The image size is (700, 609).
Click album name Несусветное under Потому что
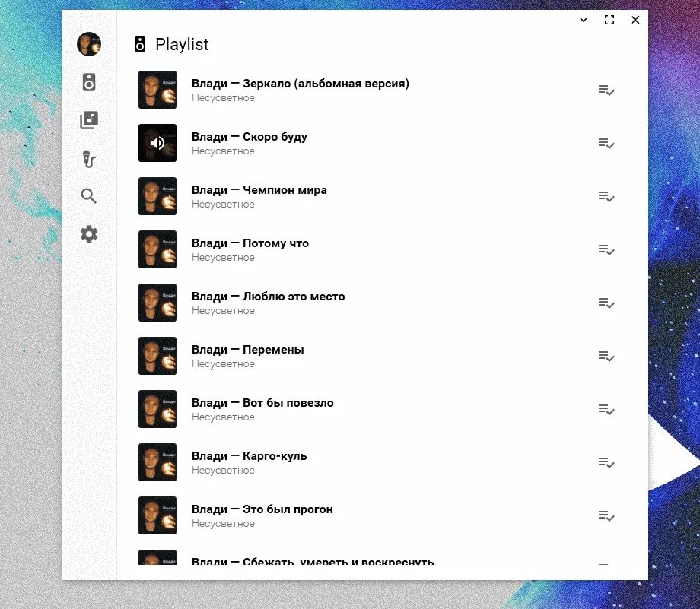point(223,258)
